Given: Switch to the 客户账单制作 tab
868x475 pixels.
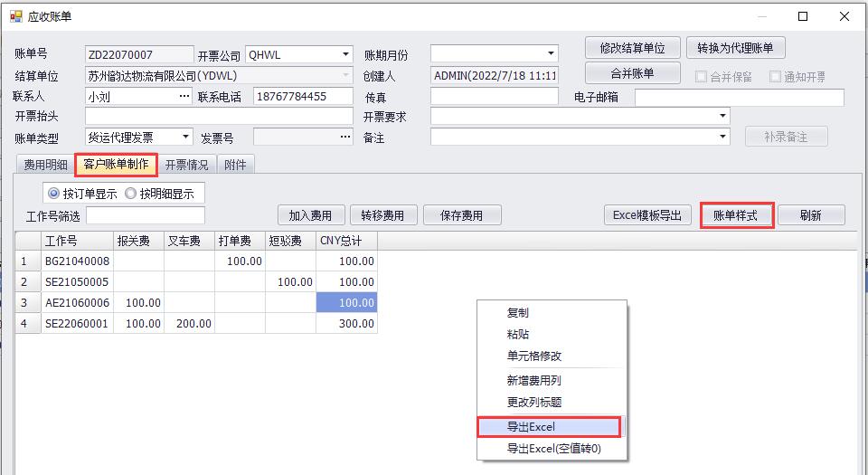Looking at the screenshot, I should (x=117, y=165).
